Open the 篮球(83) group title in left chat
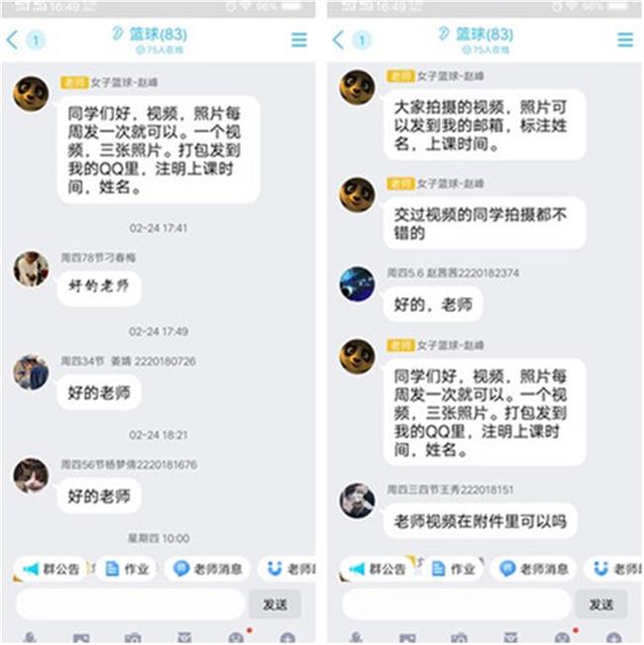 click(x=158, y=34)
